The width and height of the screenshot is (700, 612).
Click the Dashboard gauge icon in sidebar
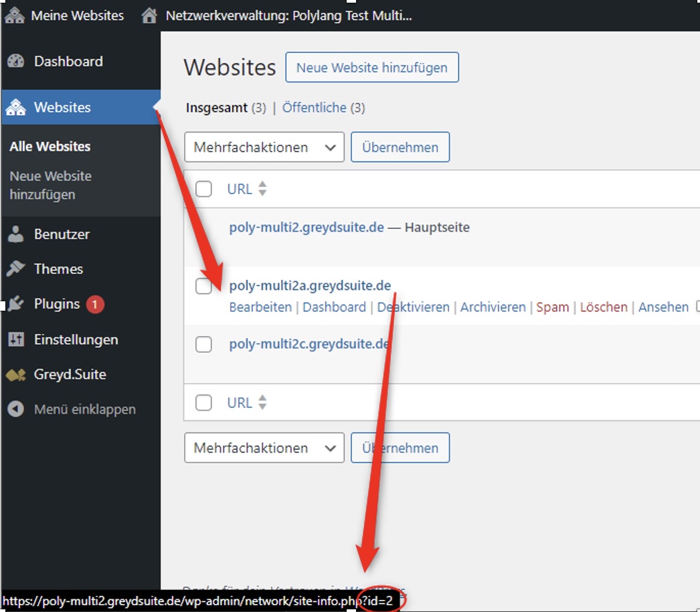click(15, 62)
